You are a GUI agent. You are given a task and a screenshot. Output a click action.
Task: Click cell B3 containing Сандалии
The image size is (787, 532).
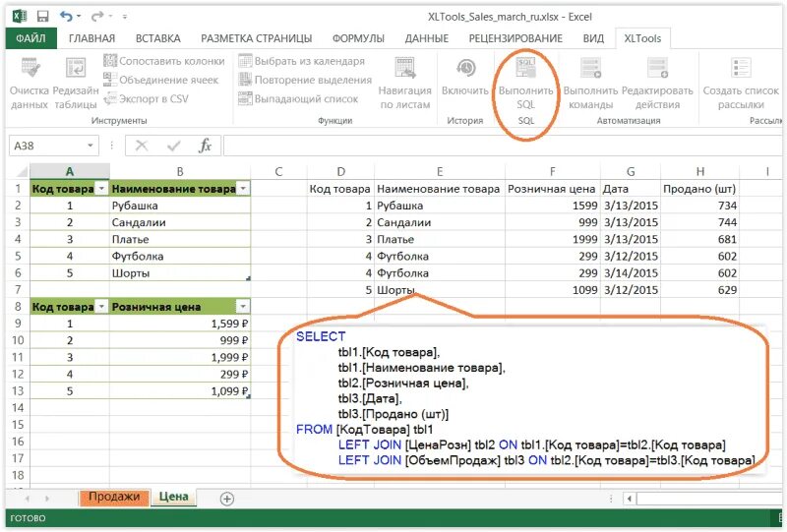tap(180, 222)
